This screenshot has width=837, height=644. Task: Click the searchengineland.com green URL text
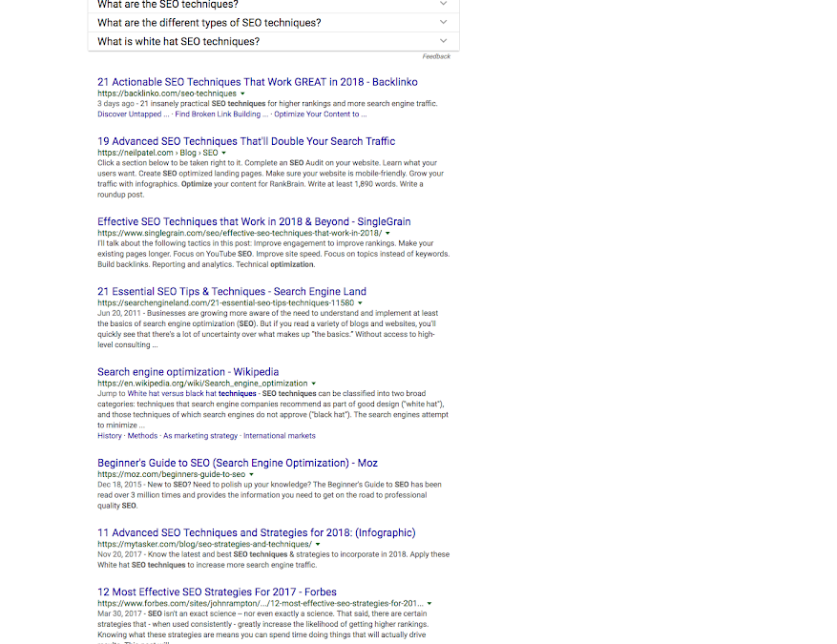click(x=226, y=303)
